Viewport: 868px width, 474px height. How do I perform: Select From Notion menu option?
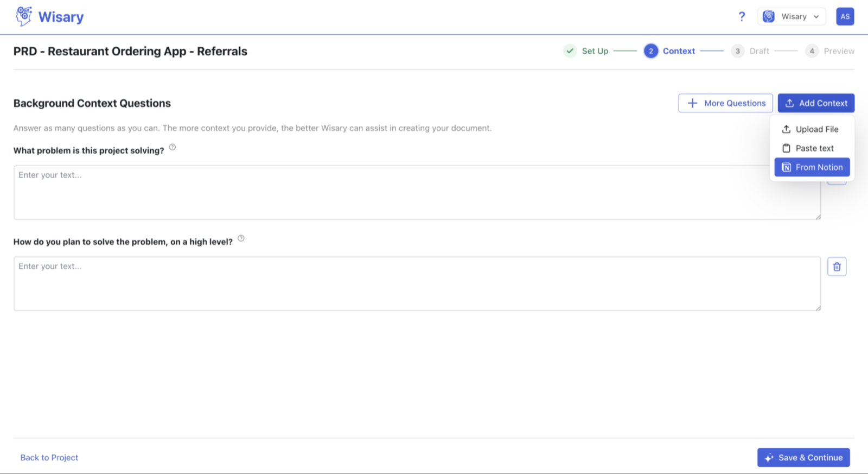pyautogui.click(x=812, y=167)
